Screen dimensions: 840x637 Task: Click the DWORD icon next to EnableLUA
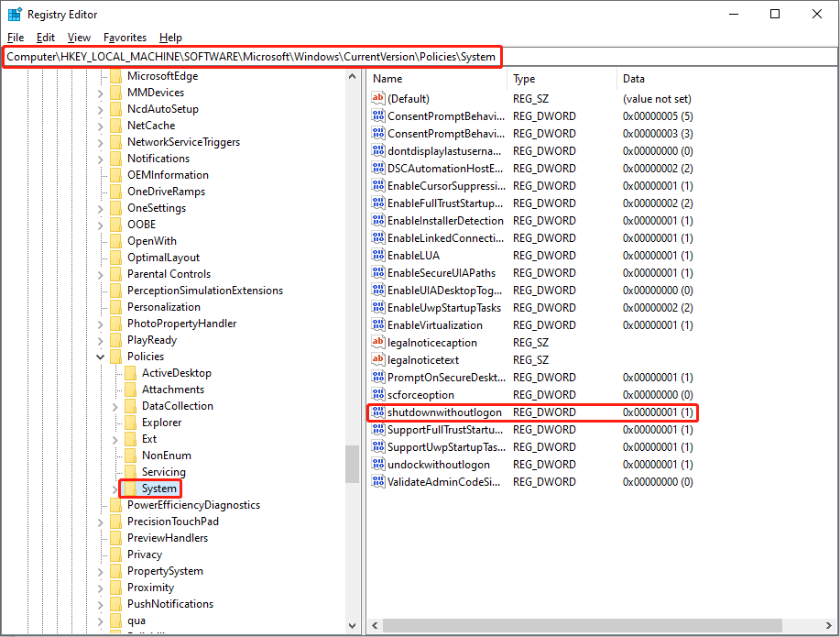click(x=377, y=255)
